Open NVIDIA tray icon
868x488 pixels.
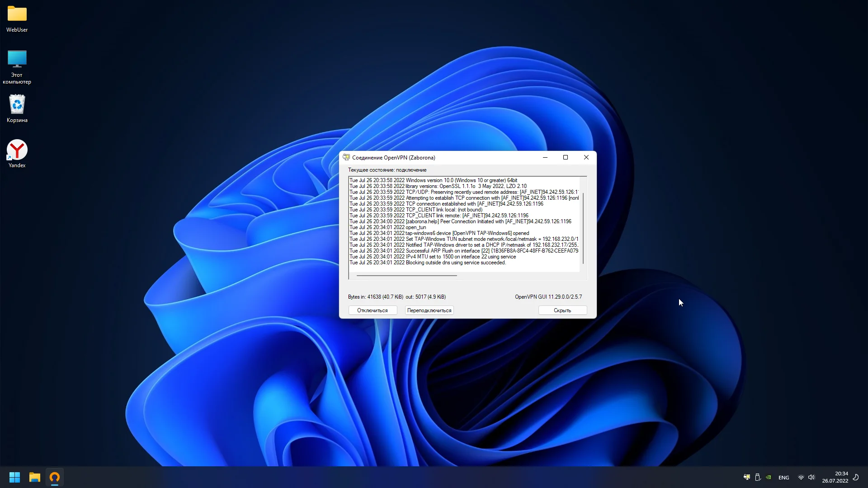[x=769, y=477]
